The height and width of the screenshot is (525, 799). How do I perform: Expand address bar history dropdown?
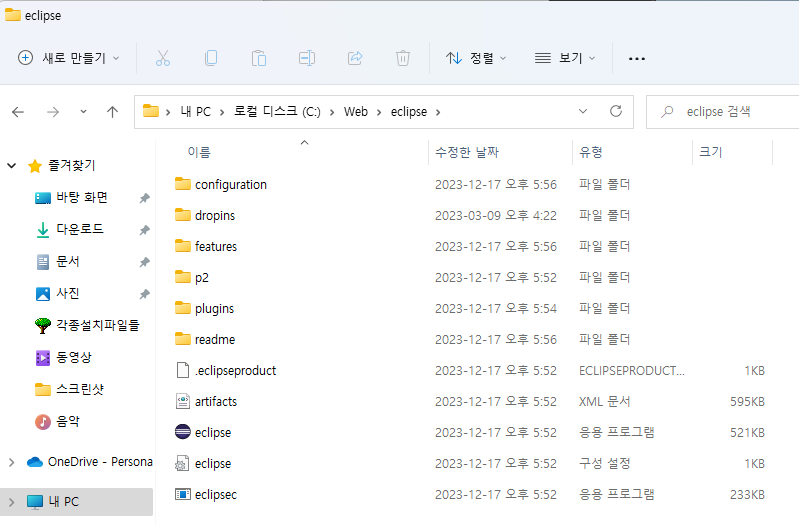583,111
